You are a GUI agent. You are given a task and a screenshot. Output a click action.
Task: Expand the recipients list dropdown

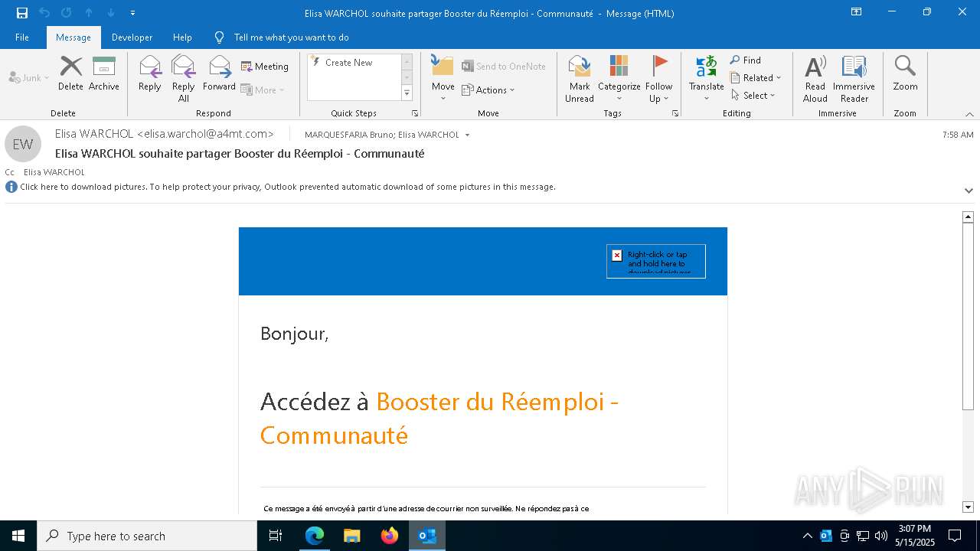[x=467, y=135]
